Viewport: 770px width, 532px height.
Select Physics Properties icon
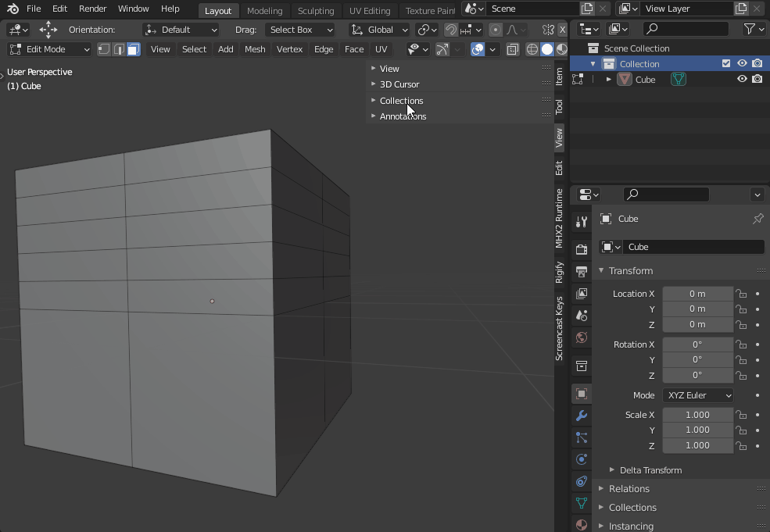pos(581,459)
